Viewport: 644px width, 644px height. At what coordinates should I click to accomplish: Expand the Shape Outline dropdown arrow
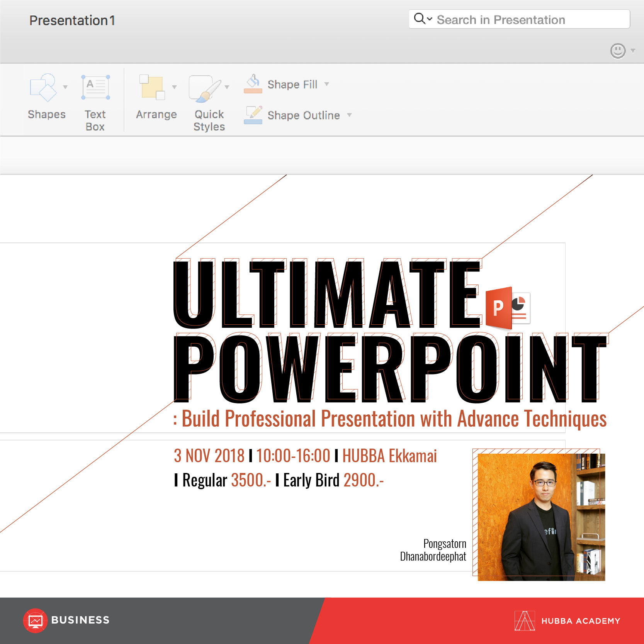[x=350, y=115]
